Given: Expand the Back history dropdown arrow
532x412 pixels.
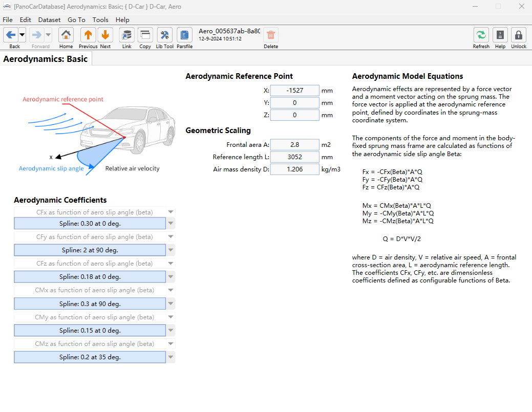Looking at the screenshot, I should 22,35.
